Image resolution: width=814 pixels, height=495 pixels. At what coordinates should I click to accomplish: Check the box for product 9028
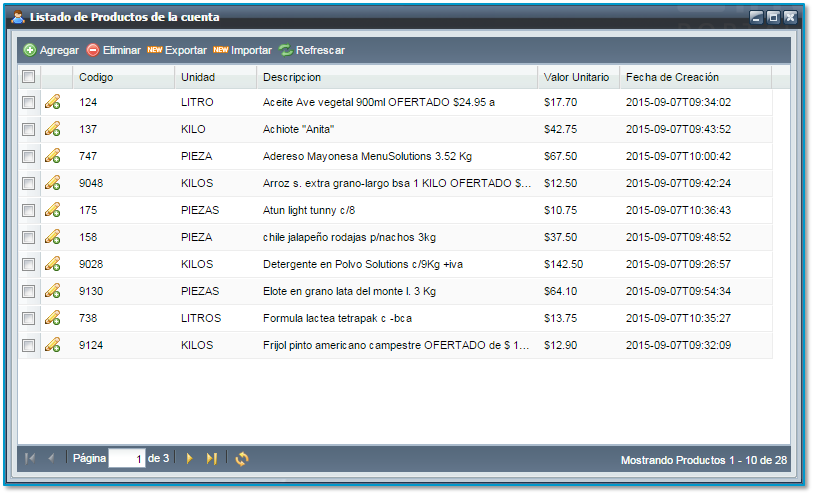29,264
